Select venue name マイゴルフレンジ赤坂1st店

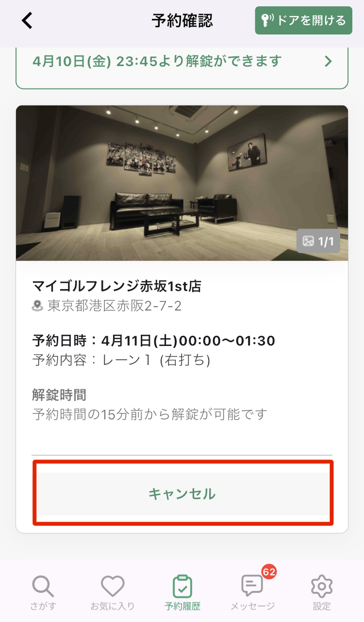pos(116,286)
